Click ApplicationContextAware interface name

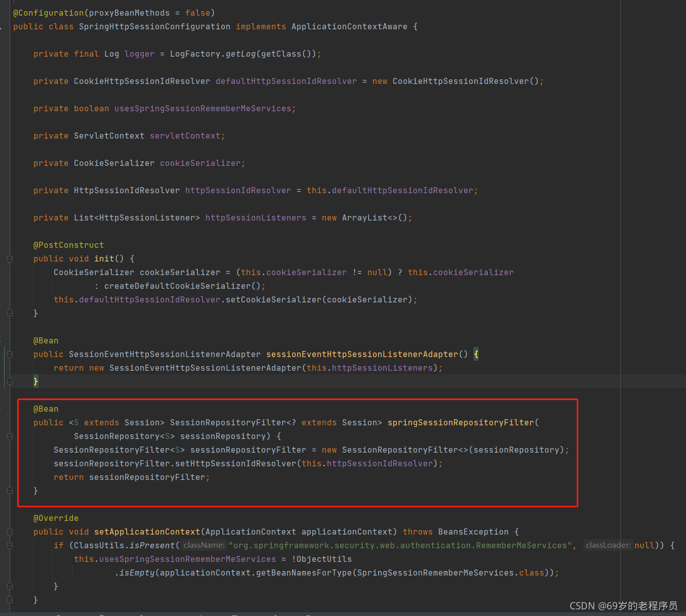pos(349,27)
